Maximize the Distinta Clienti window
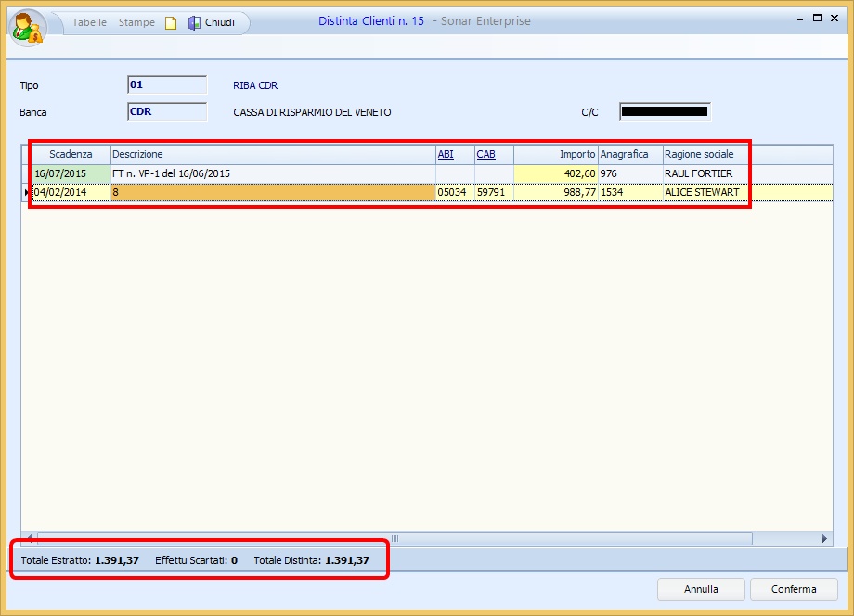 (817, 18)
